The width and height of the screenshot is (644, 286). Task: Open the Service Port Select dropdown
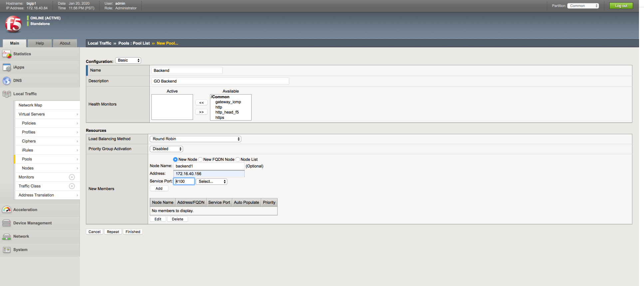212,181
